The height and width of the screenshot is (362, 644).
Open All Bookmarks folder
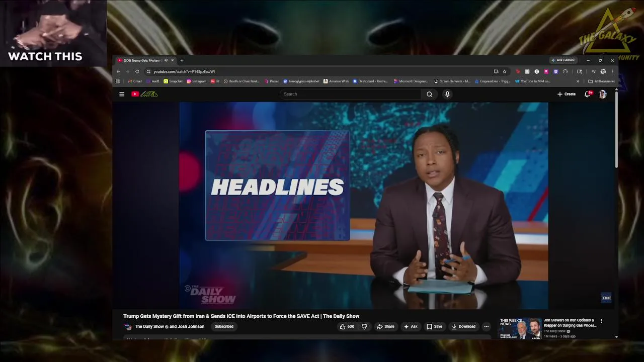pyautogui.click(x=601, y=81)
